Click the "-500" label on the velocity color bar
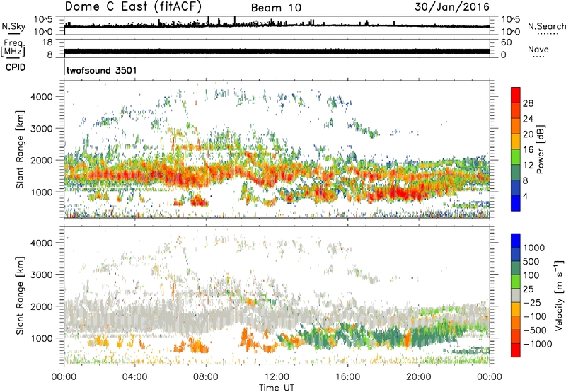The width and height of the screenshot is (566, 392). (535, 330)
